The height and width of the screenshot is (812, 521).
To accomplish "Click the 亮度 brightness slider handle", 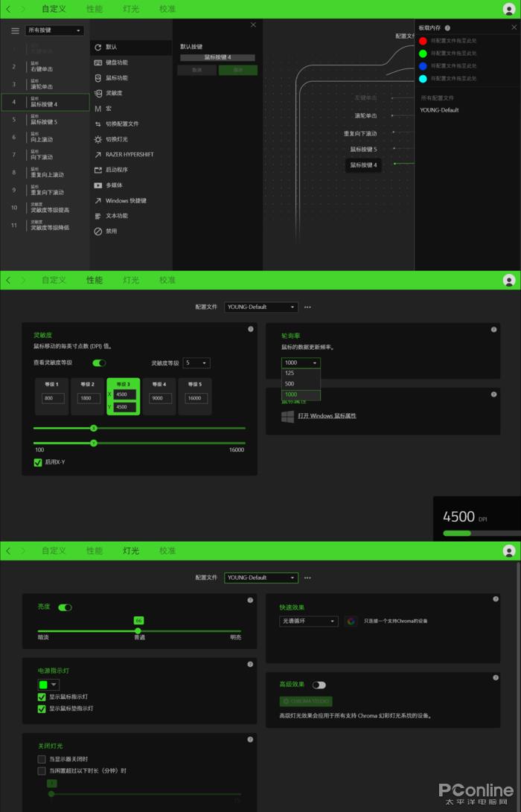I will 138,630.
